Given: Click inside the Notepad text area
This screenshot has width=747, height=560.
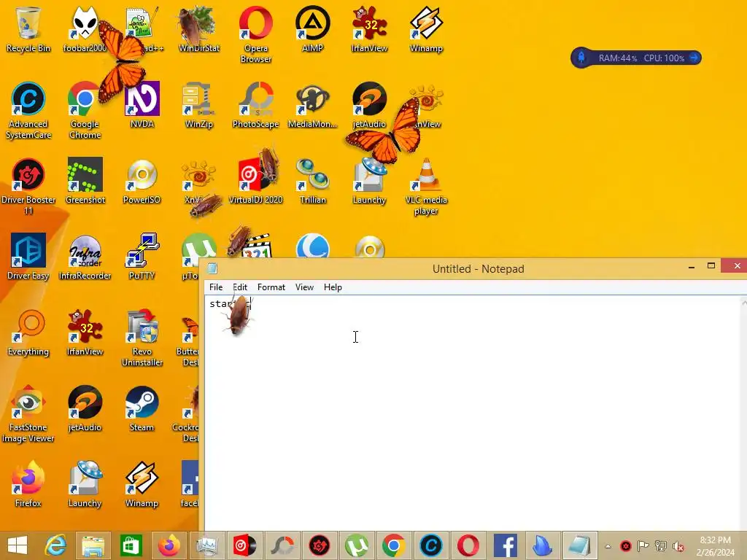Looking at the screenshot, I should point(472,412).
